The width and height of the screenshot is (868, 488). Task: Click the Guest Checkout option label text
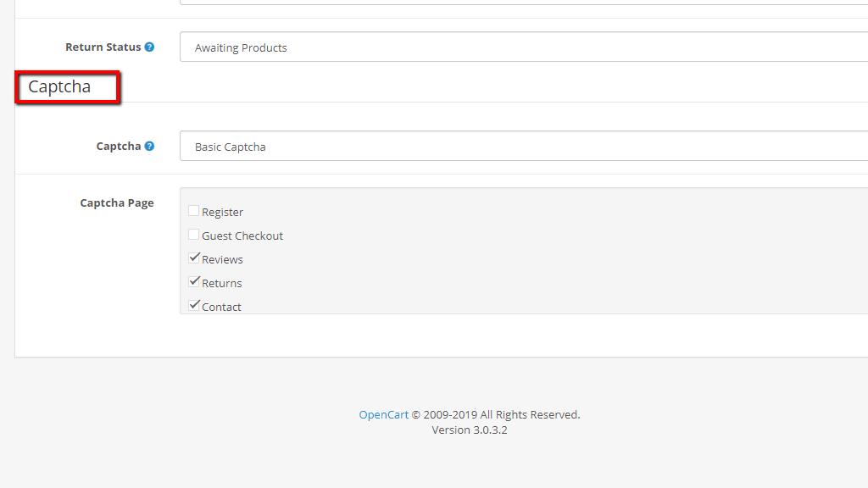[242, 236]
